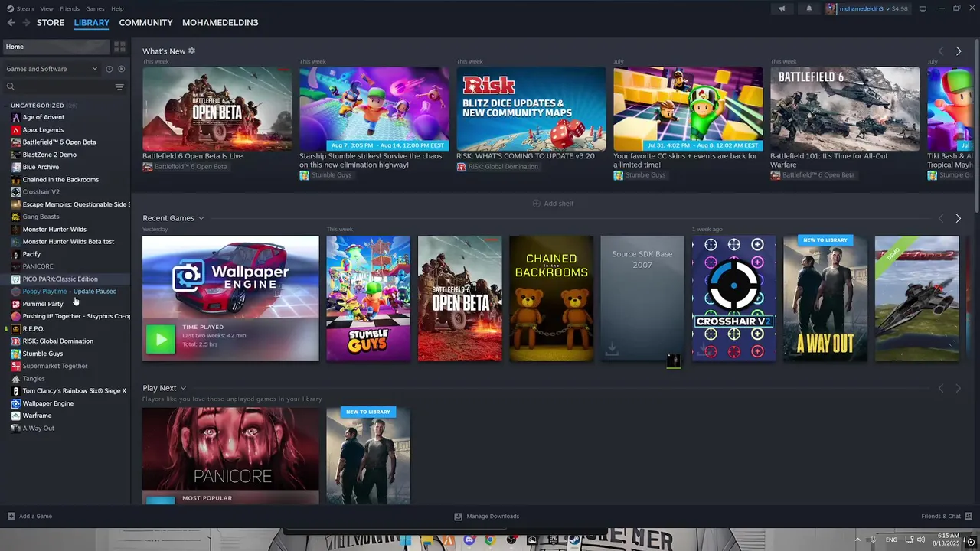Click the back navigation arrow
Image resolution: width=980 pixels, height=551 pixels.
click(11, 23)
